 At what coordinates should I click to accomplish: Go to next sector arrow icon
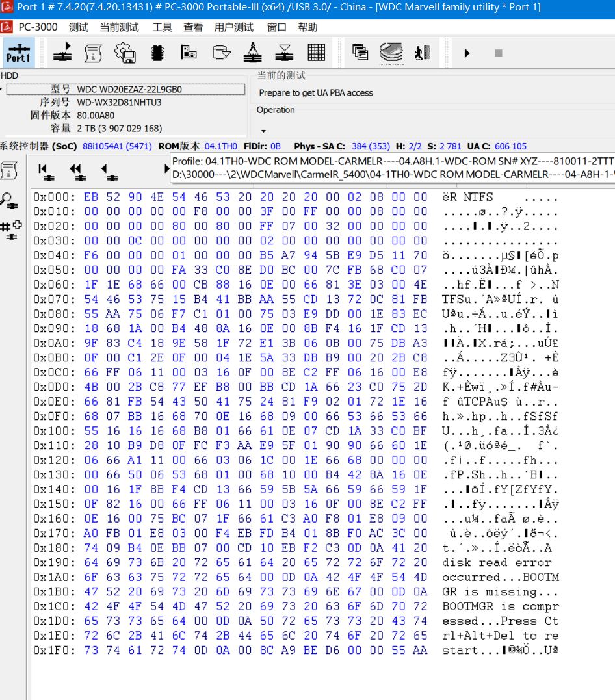pos(166,169)
